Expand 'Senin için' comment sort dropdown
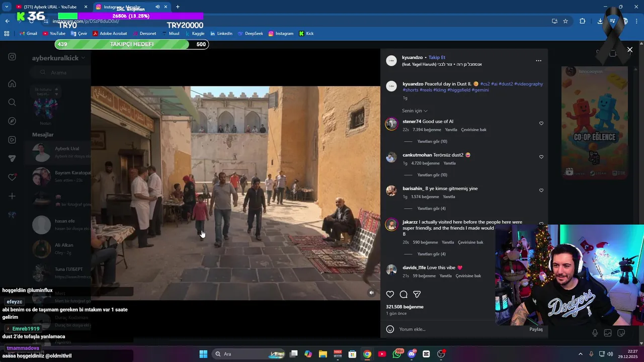Screen dimensions: 644x362 point(415,111)
